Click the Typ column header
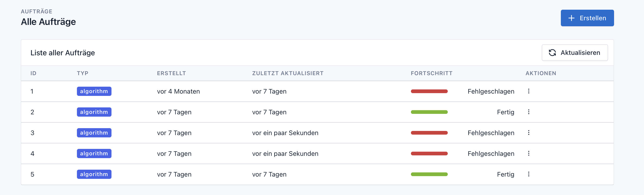The height and width of the screenshot is (195, 644). [82, 73]
